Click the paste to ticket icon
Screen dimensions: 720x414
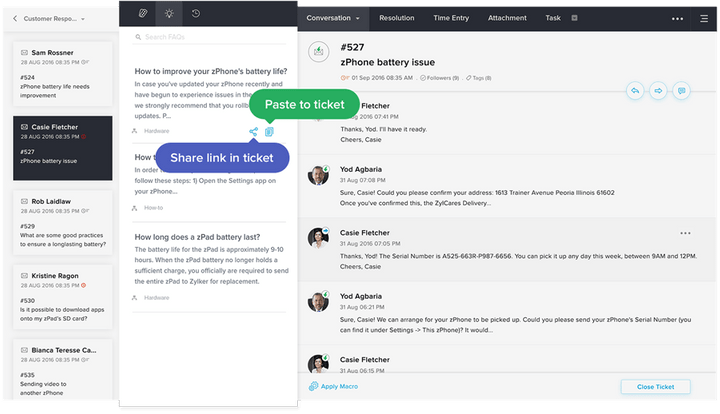coord(269,132)
